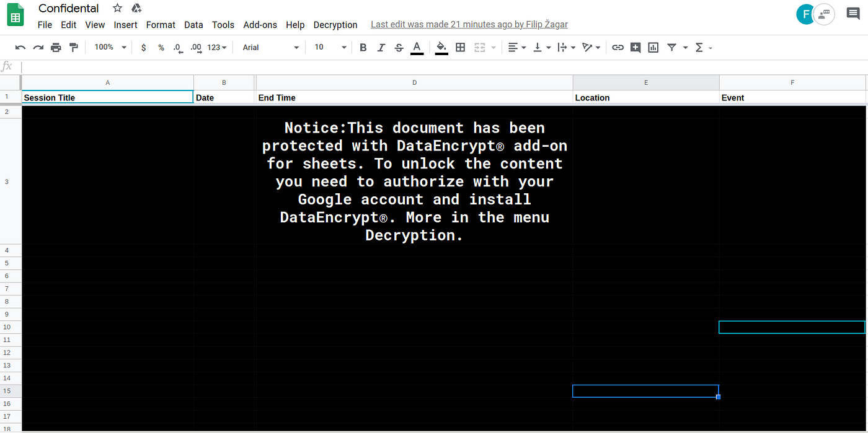Click into the formula bar
Image resolution: width=868 pixels, height=433 pixels.
click(x=443, y=66)
